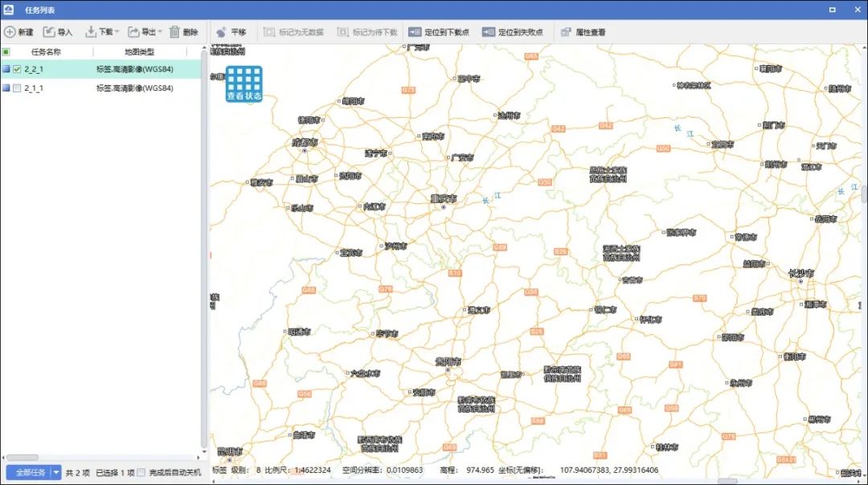The height and width of the screenshot is (485, 868).
Task: Click the elevation value 974.965
Action: tap(480, 470)
